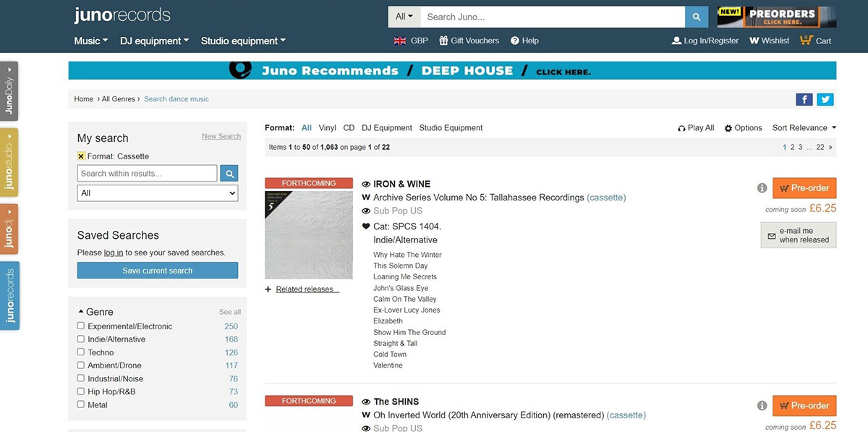The height and width of the screenshot is (432, 868).
Task: Open the Sort Relevance dropdown
Action: pyautogui.click(x=804, y=128)
